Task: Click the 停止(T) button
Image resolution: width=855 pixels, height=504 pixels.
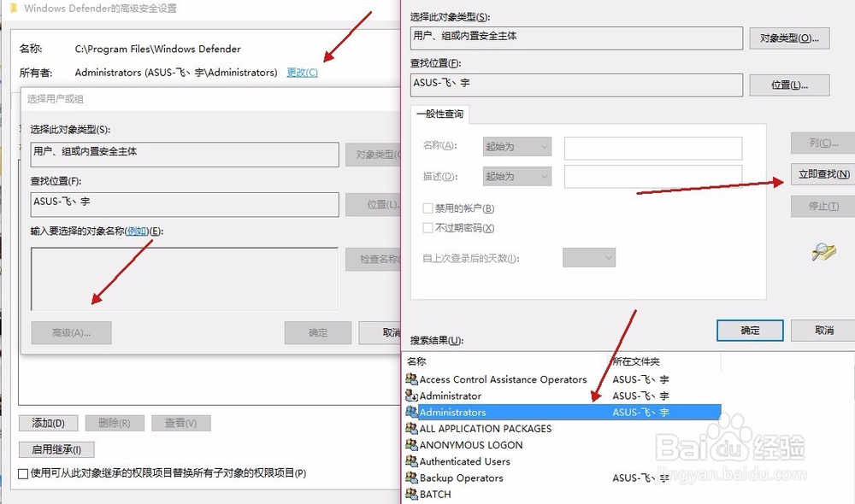Action: [x=824, y=206]
